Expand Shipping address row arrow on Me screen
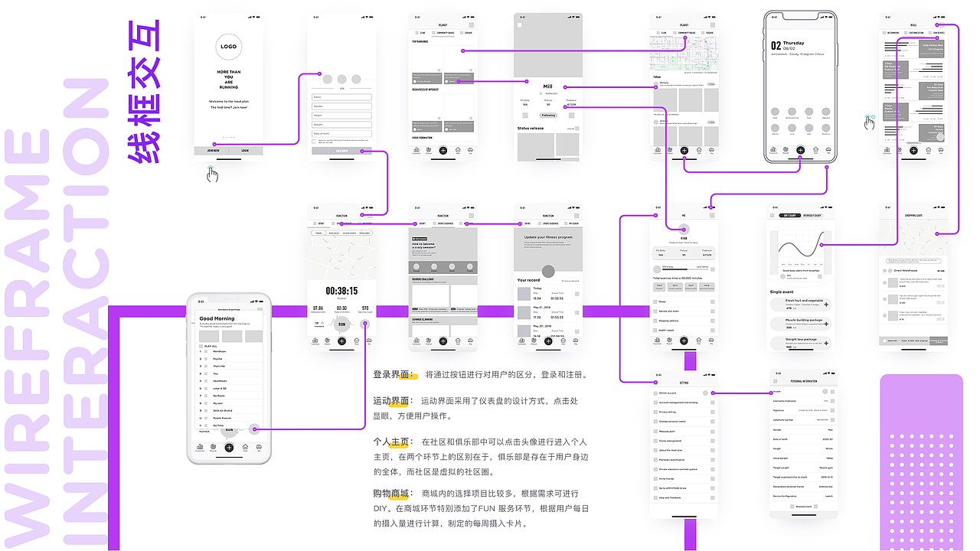The height and width of the screenshot is (551, 980). (714, 321)
